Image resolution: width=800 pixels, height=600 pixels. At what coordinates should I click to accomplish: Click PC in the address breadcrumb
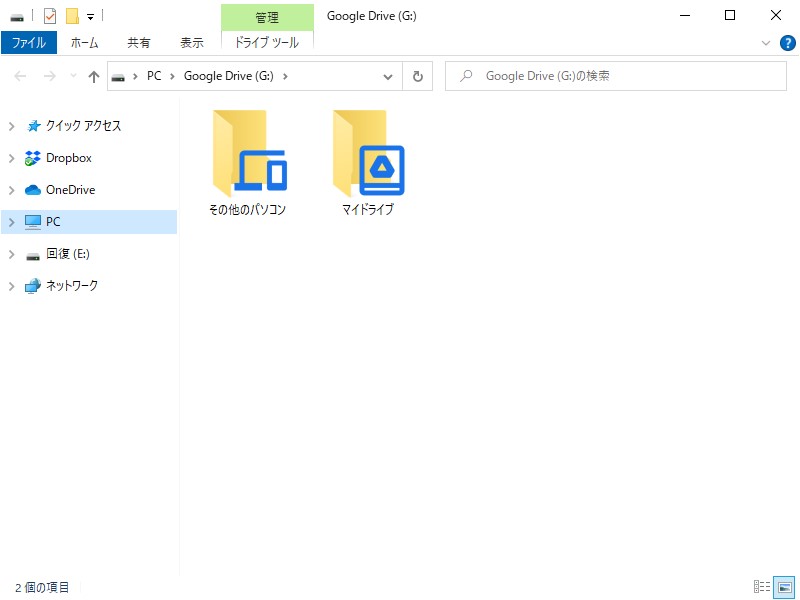[154, 76]
